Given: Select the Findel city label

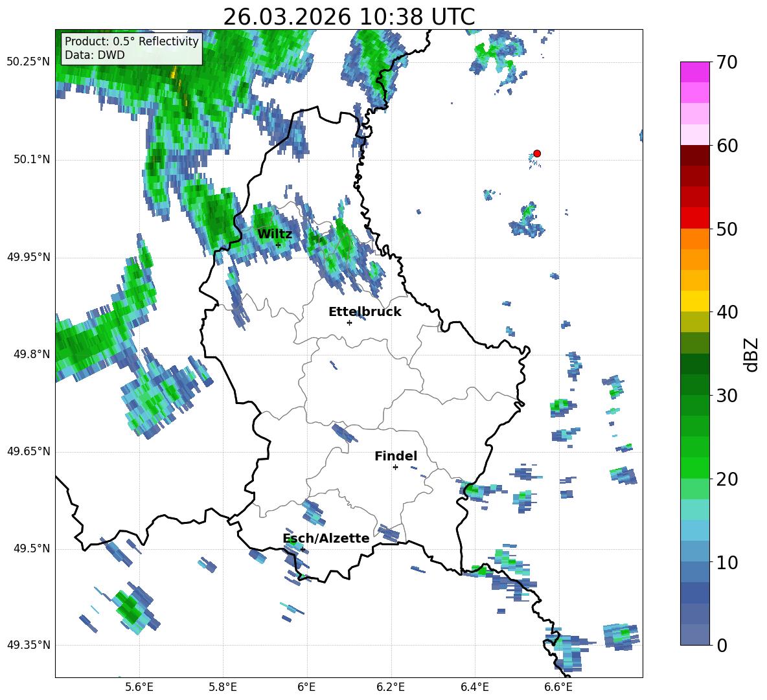Looking at the screenshot, I should (396, 456).
